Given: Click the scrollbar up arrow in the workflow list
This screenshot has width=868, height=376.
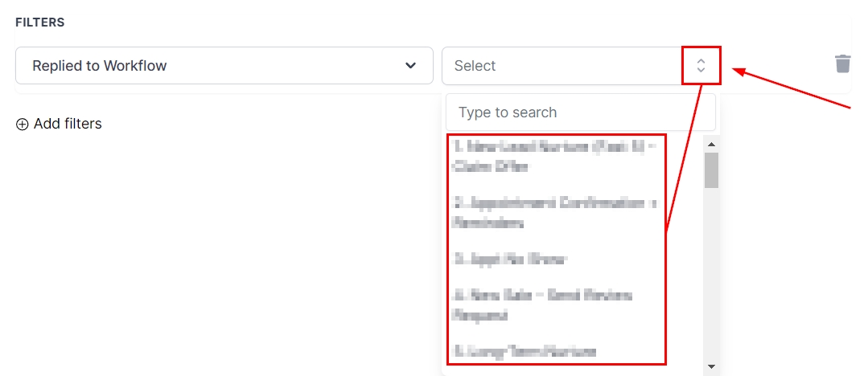Looking at the screenshot, I should coord(711,144).
